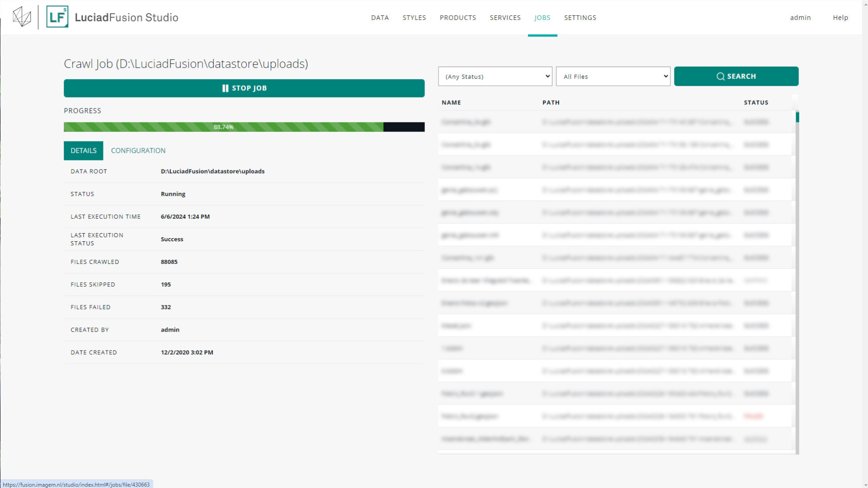Click the PROGRESS label
Image resolution: width=868 pixels, height=488 pixels.
(x=82, y=111)
